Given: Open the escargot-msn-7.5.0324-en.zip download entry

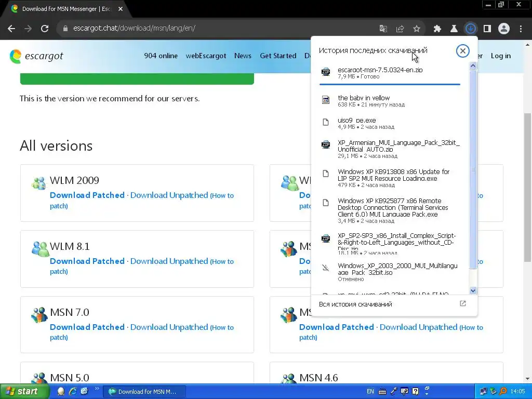Looking at the screenshot, I should pyautogui.click(x=390, y=73).
